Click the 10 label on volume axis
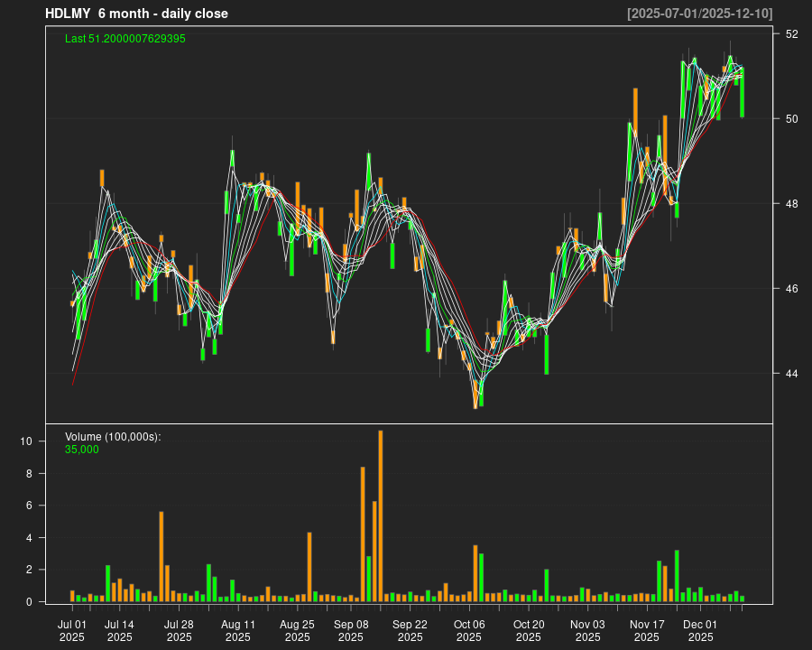This screenshot has width=812, height=650. [x=27, y=441]
